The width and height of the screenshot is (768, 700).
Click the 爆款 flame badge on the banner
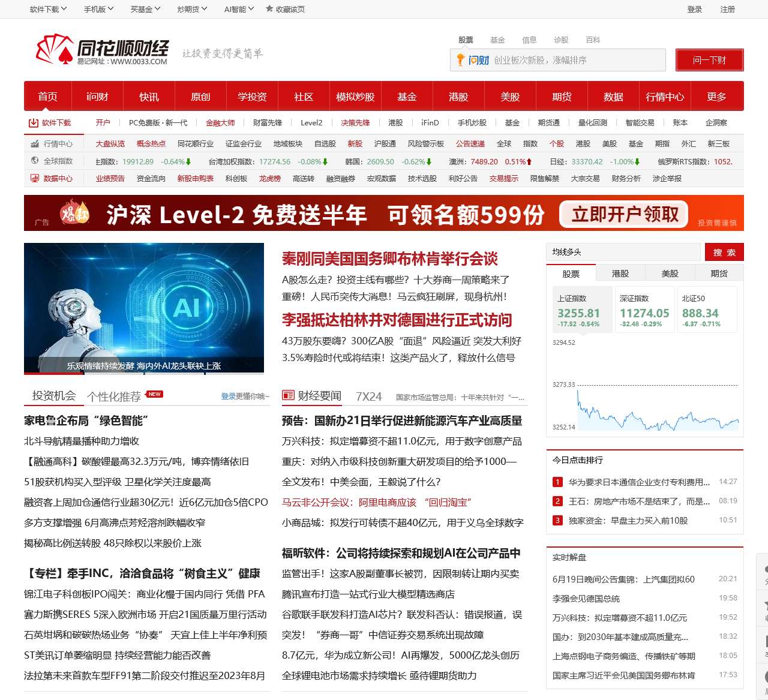point(75,214)
